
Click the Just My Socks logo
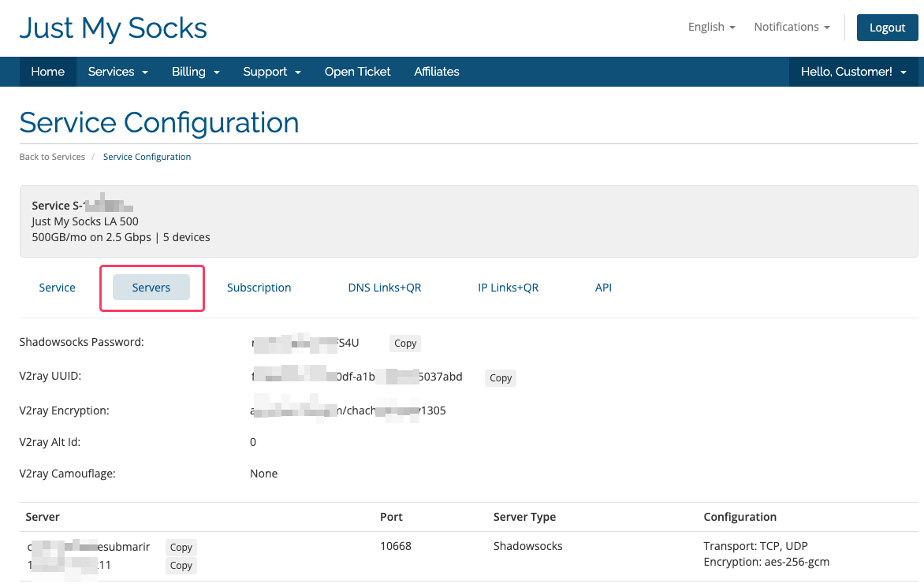113,28
